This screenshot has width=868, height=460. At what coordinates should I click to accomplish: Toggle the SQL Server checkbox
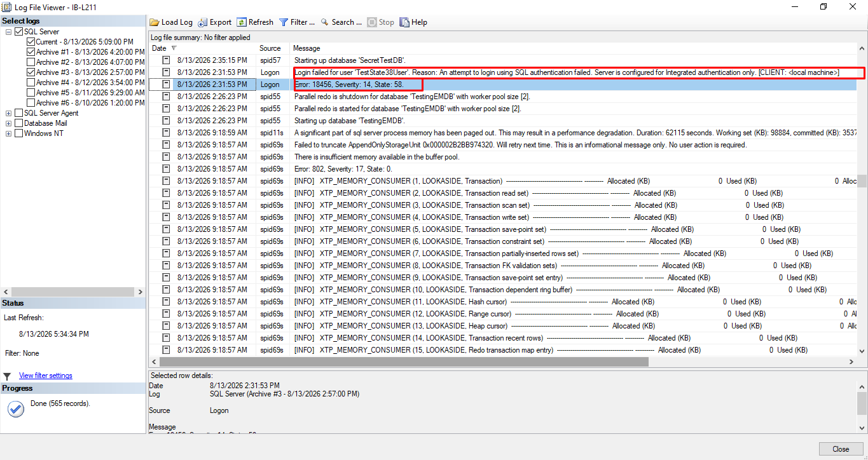pos(18,32)
